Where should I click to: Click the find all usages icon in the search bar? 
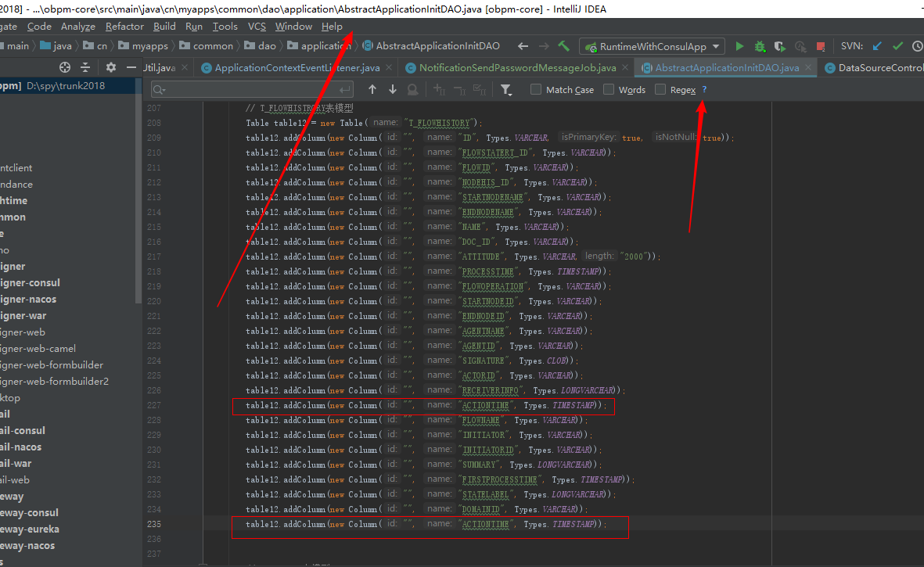412,89
